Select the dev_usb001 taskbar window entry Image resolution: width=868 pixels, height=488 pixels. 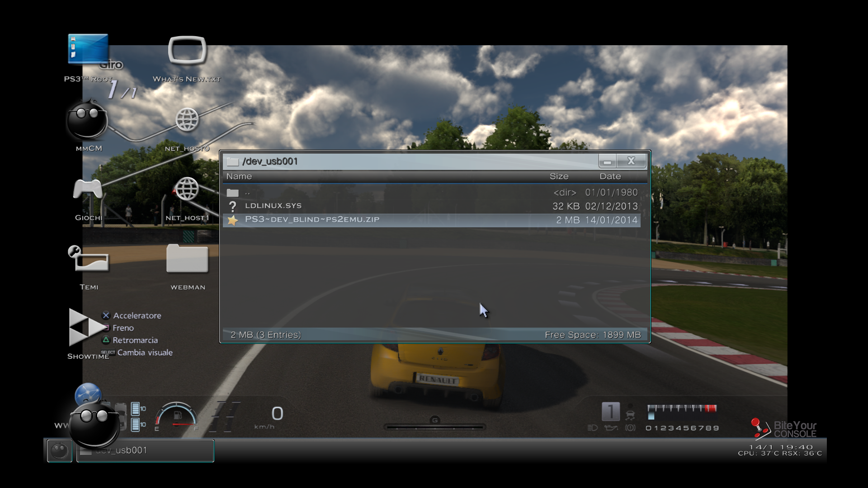145,450
